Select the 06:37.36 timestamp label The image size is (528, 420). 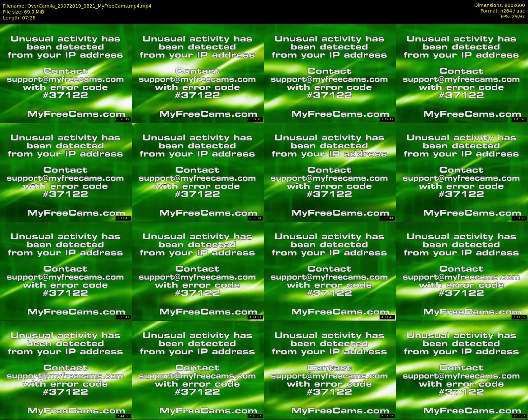coord(387,416)
